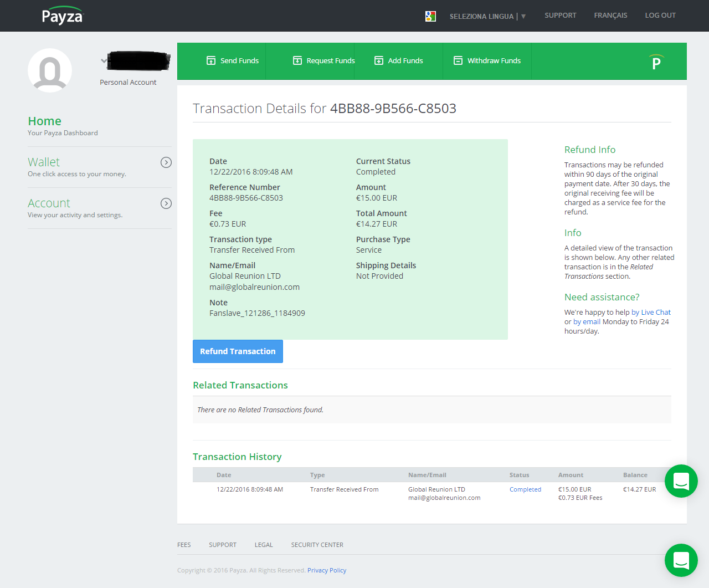
Task: Click the mail@globalreunion.com email in details panel
Action: tap(254, 287)
